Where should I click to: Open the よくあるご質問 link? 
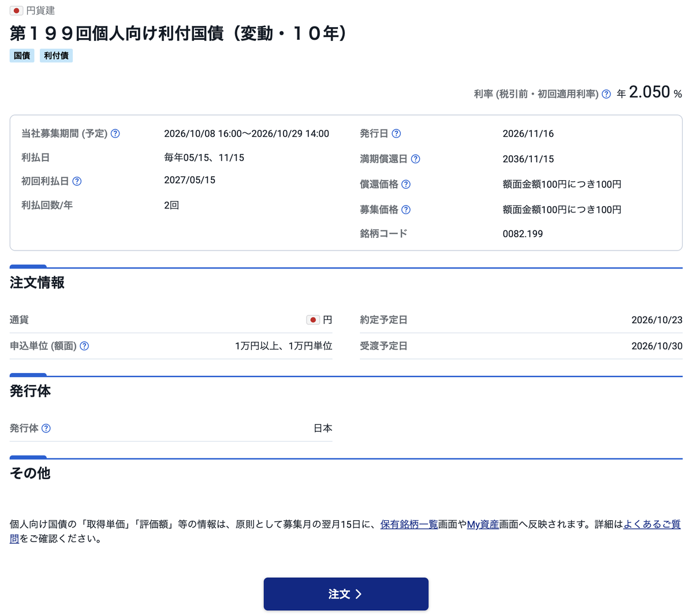(x=652, y=524)
